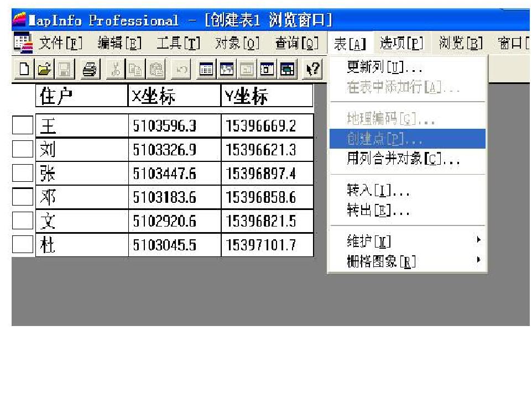
Task: Open the 浏览[B] menu
Action: pos(461,43)
